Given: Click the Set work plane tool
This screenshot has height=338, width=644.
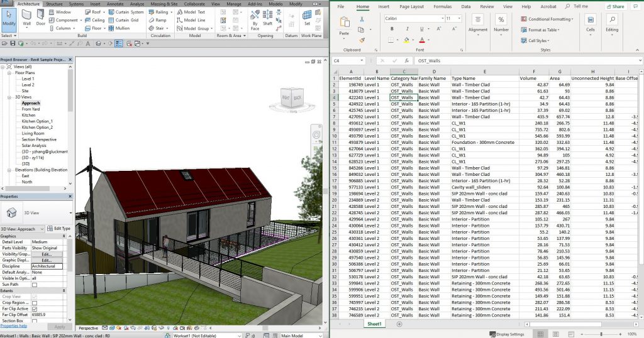Looking at the screenshot, I should click(x=307, y=18).
